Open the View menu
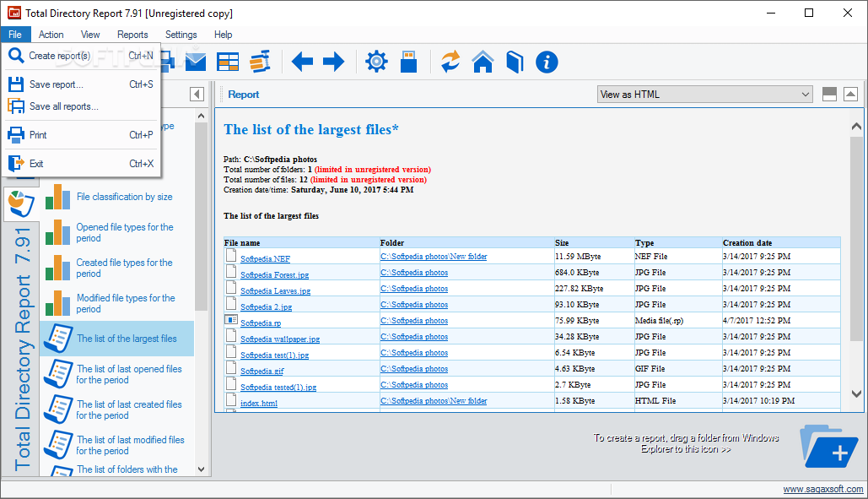Viewport: 868px width, 499px height. [x=90, y=35]
